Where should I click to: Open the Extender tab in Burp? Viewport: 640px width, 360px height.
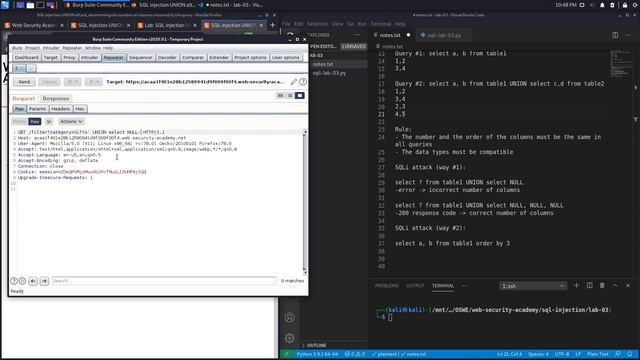pos(219,58)
